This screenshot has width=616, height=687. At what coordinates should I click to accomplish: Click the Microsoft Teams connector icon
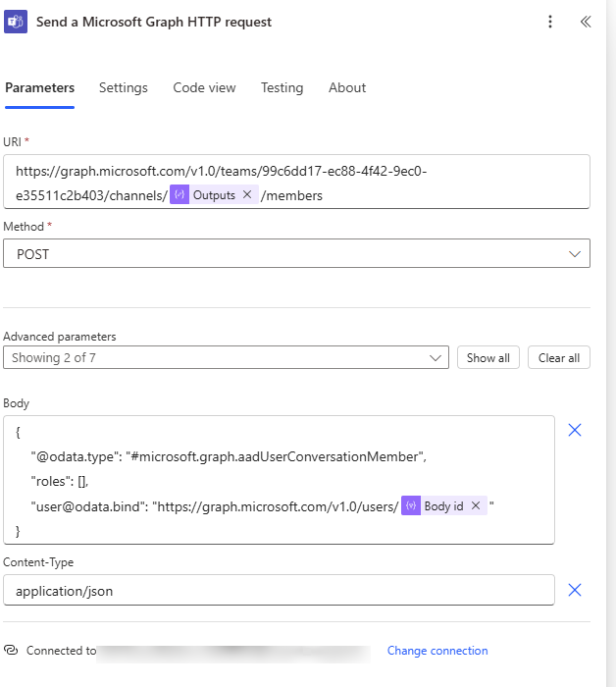(16, 22)
